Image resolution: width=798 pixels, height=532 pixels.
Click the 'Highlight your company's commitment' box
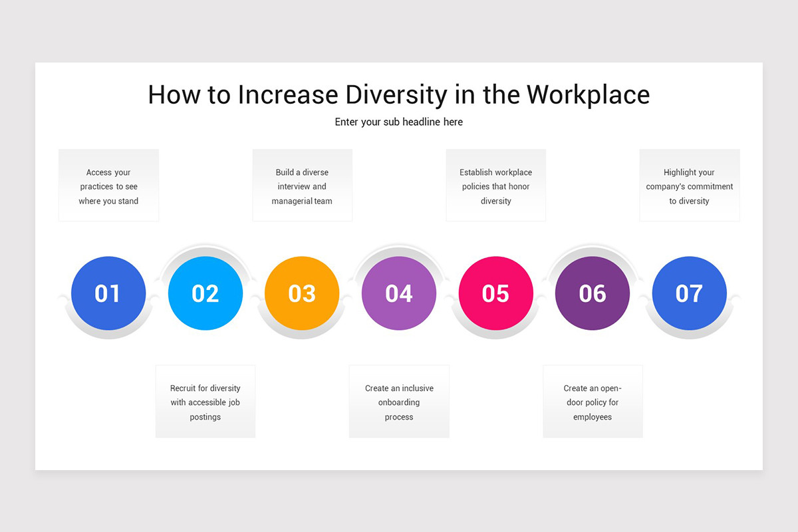[x=689, y=185]
